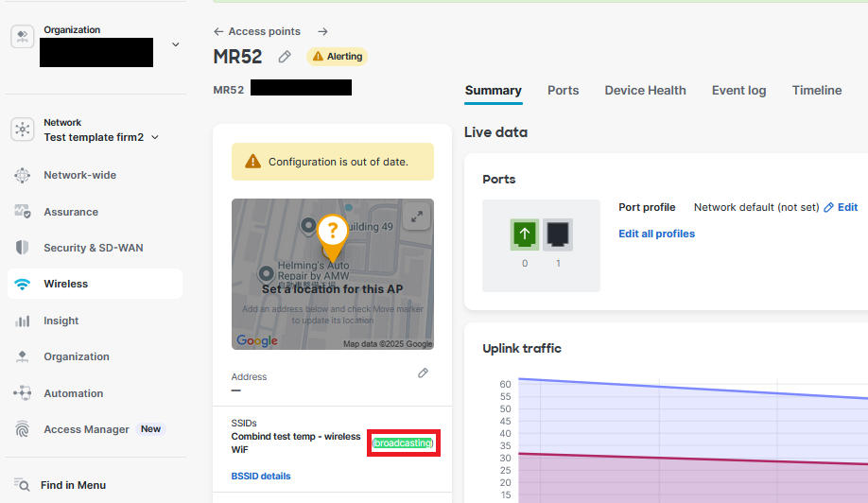Click the yellow location marker on map
Screen dimensions: 868x503
(x=332, y=234)
